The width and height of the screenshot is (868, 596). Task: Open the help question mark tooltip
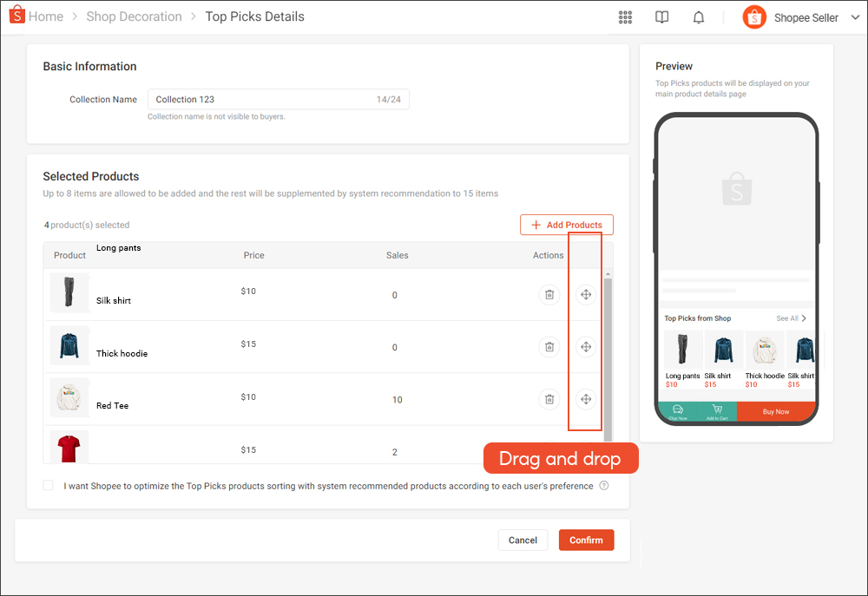(x=606, y=486)
